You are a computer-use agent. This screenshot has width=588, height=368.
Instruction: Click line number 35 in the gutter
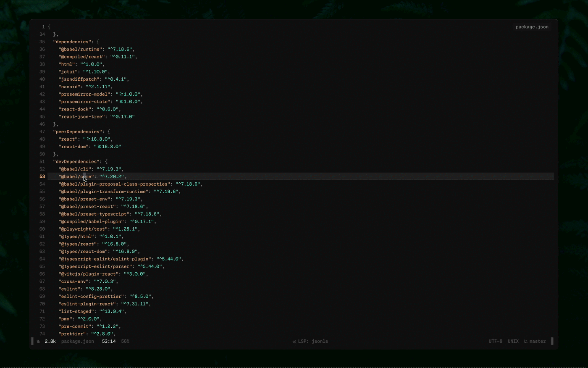coord(42,42)
